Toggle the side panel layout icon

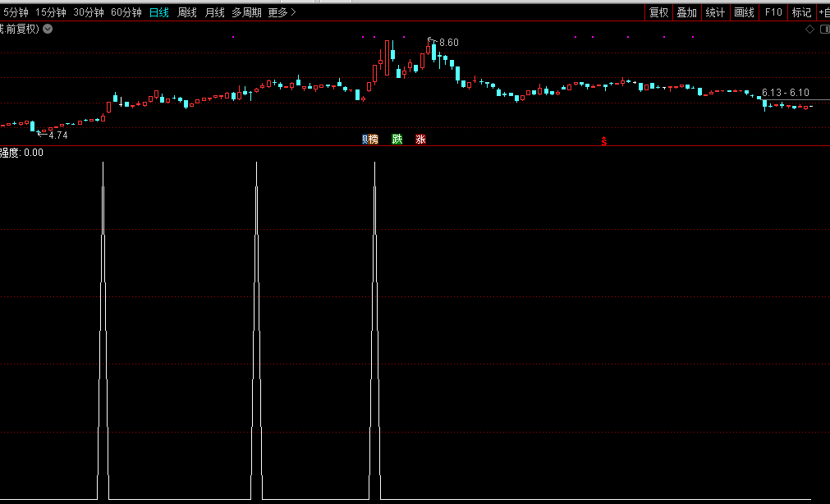[x=823, y=29]
